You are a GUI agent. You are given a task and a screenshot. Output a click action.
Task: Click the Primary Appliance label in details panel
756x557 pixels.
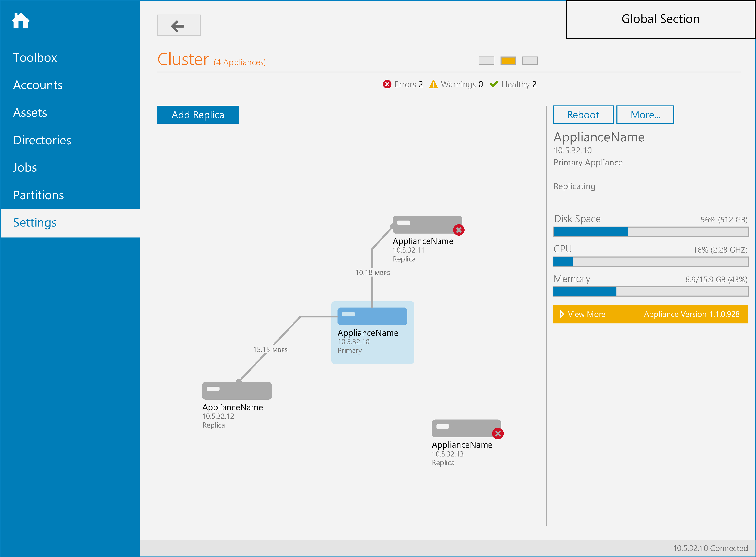[x=588, y=162]
